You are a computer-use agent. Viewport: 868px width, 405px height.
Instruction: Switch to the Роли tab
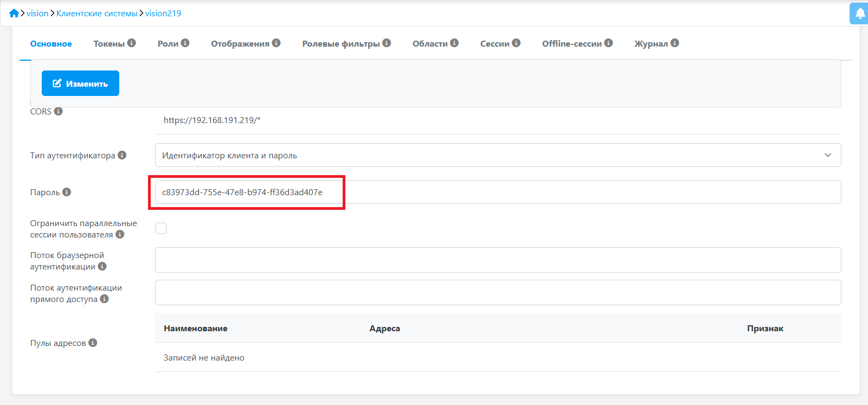coord(168,44)
